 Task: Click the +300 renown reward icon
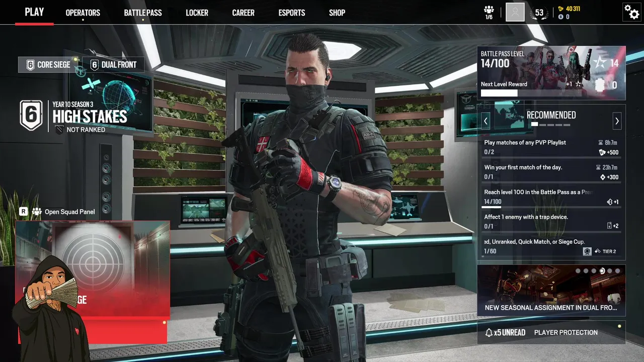pos(603,177)
